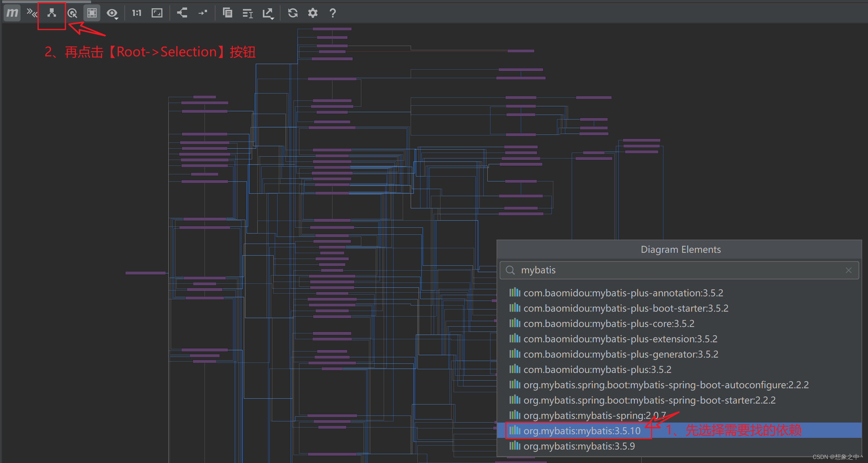Viewport: 868px width, 463px height.
Task: Click the Route Edges arrow icon
Action: [x=202, y=13]
